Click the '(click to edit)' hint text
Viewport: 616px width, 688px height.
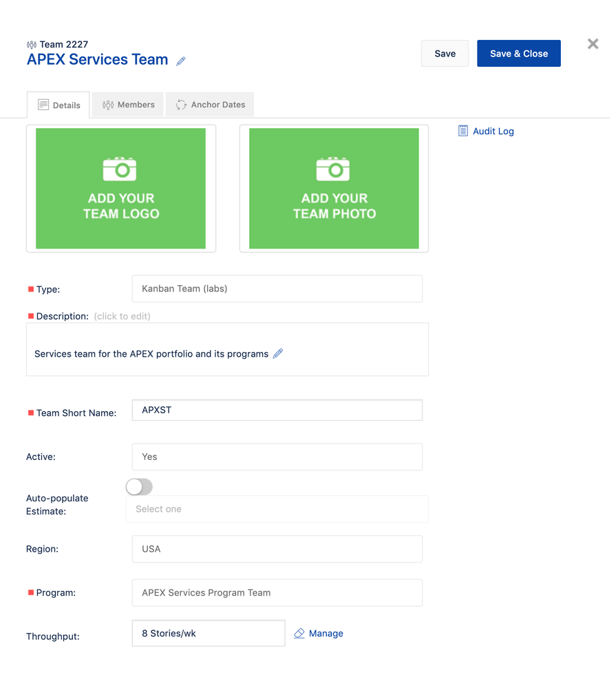(122, 316)
